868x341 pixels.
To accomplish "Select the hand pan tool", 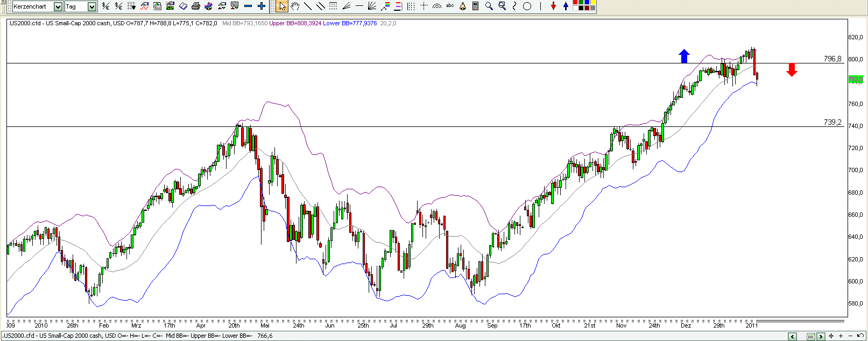I will pyautogui.click(x=295, y=6).
